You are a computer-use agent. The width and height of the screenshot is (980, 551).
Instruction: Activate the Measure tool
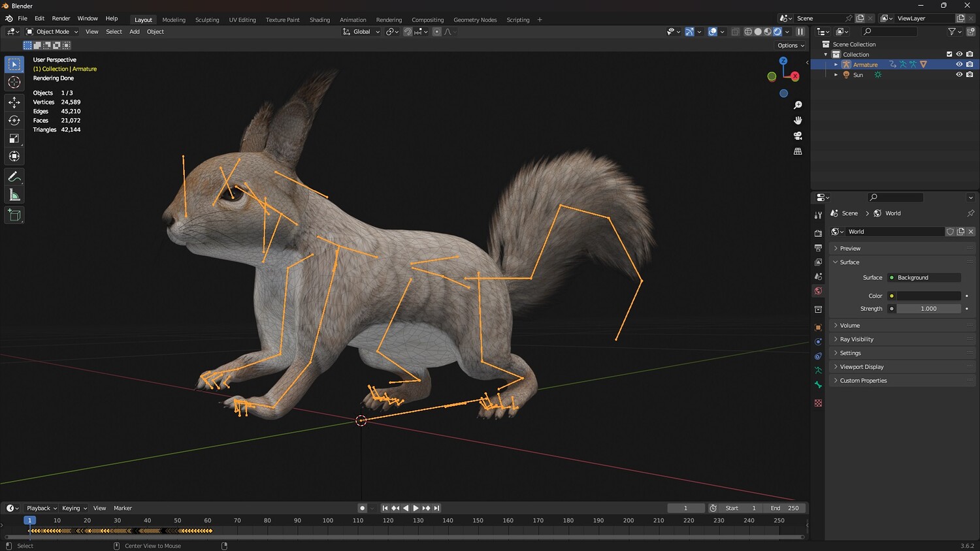pyautogui.click(x=14, y=195)
